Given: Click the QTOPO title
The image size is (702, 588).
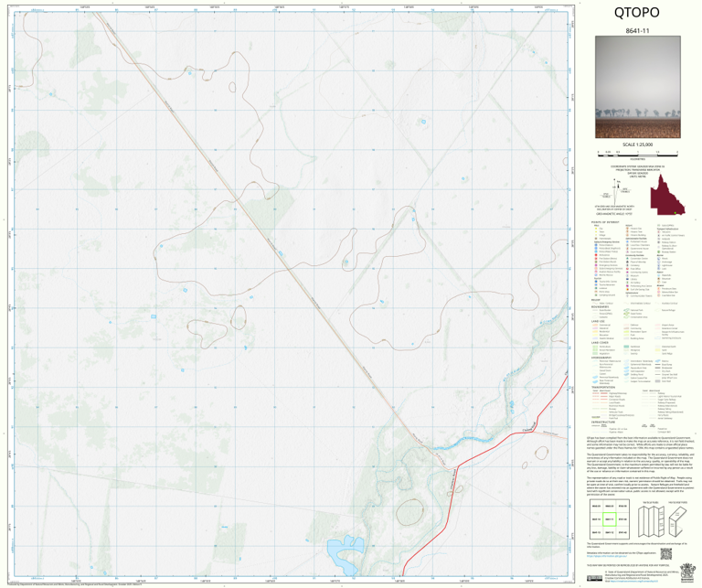Looking at the screenshot, I should tap(636, 13).
